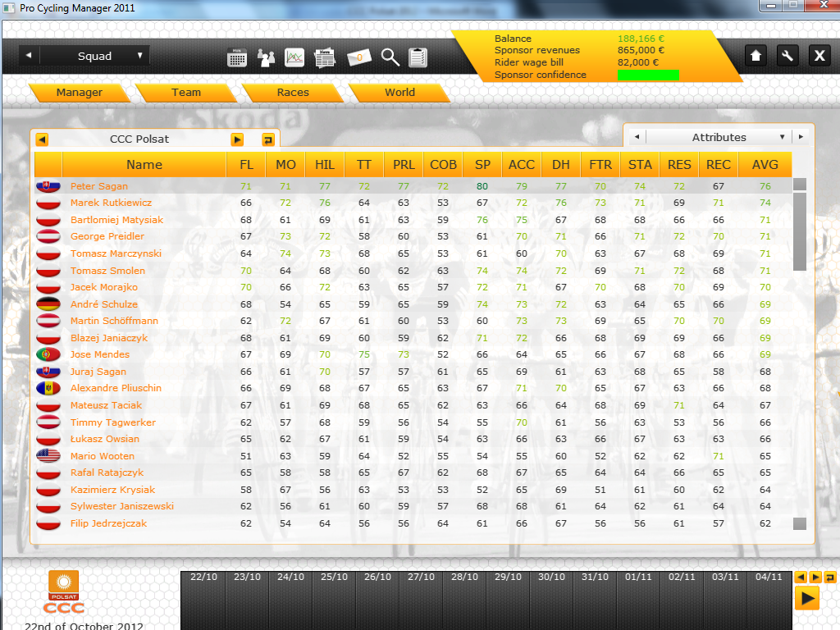Open the riders/staff people icon
The image size is (840, 630).
click(266, 57)
